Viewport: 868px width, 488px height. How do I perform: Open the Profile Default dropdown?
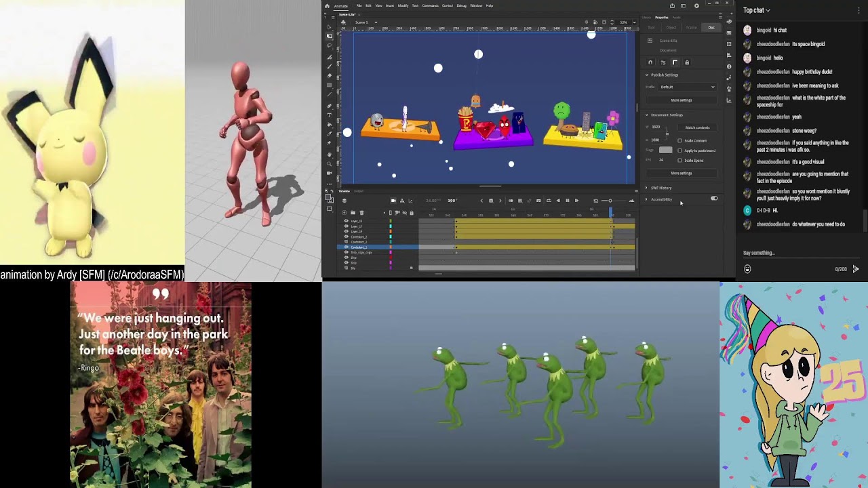pos(687,87)
